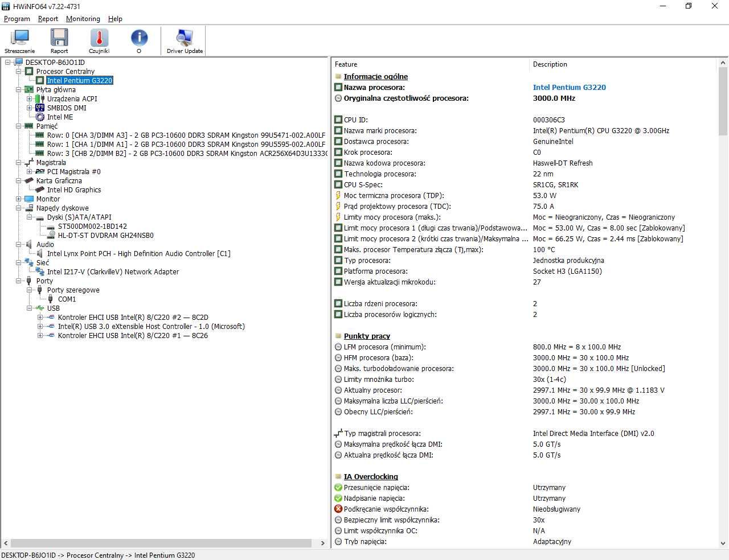The width and height of the screenshot is (729, 560).
Task: Open the Monitoring menu
Action: 83,19
